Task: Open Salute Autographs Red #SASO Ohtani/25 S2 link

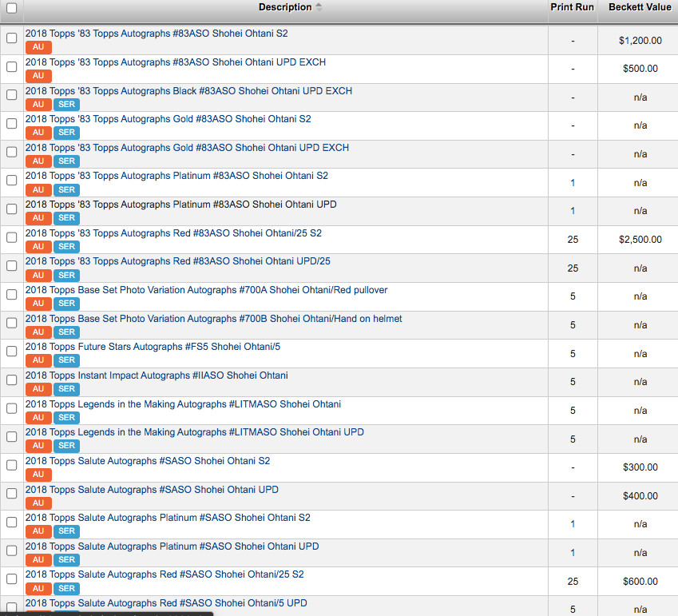Action: tap(165, 574)
